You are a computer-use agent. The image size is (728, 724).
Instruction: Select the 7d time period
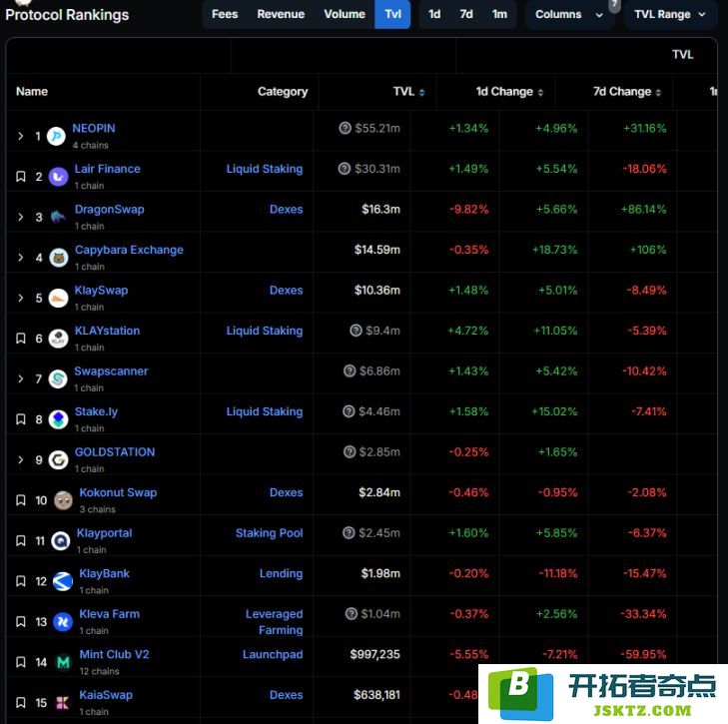click(x=466, y=14)
